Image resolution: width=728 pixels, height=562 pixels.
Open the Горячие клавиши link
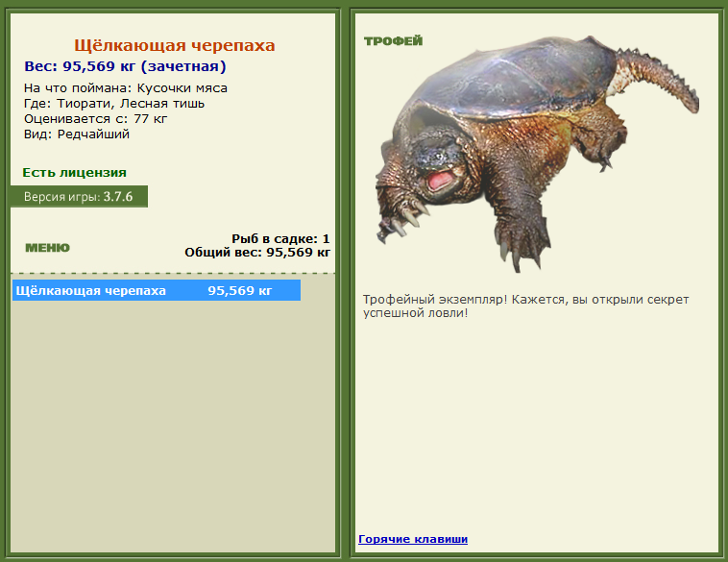click(413, 539)
